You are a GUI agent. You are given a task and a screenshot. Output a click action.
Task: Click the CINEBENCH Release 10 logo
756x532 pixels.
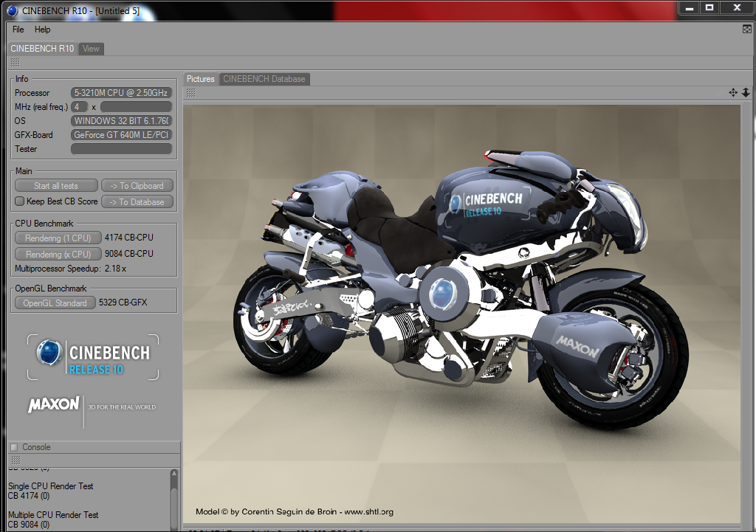coord(93,357)
